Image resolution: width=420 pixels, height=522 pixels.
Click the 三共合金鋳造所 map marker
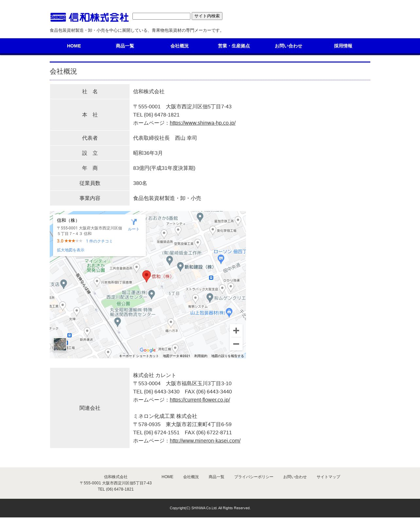pos(137,268)
